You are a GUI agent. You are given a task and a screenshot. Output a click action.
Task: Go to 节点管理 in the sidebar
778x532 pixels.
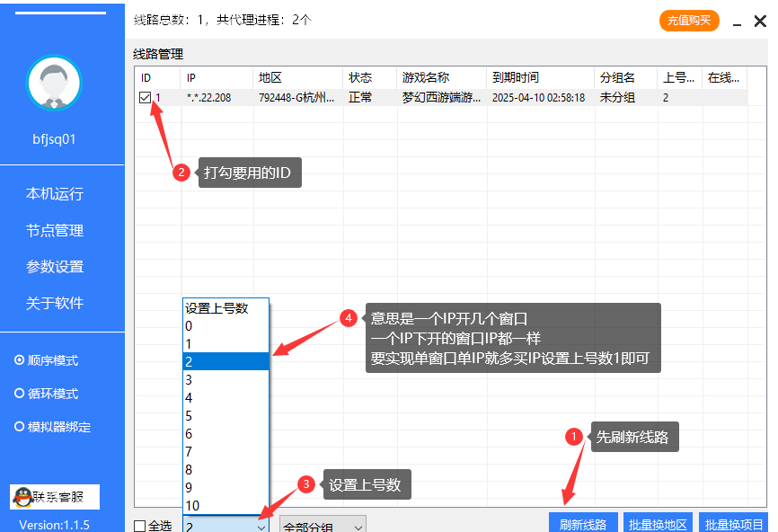pos(55,231)
